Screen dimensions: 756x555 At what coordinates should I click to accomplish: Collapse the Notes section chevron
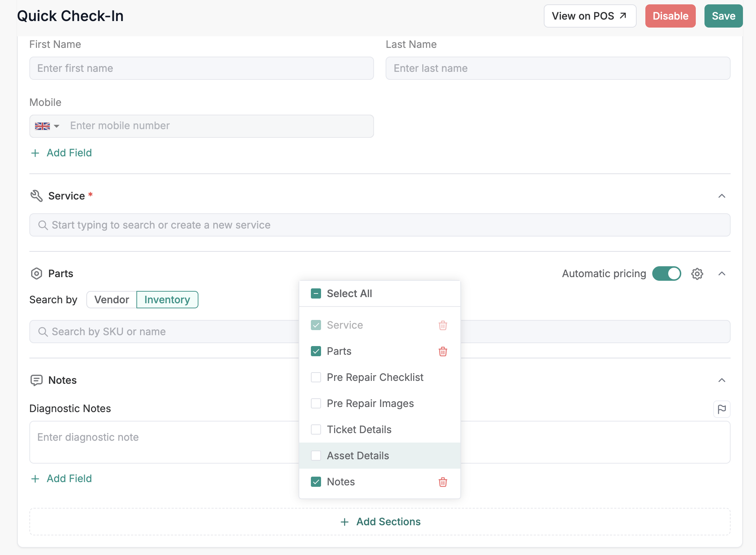[722, 380]
